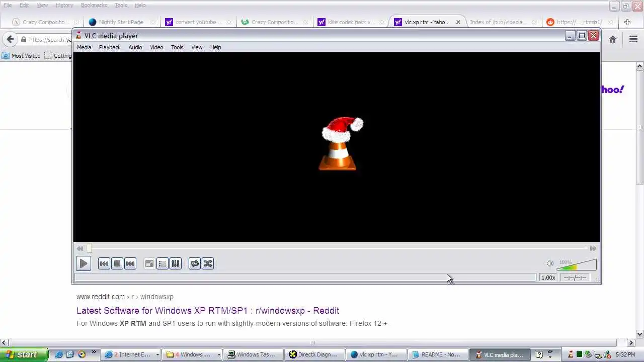
Task: Open the VLC Tools menu
Action: tap(177, 47)
